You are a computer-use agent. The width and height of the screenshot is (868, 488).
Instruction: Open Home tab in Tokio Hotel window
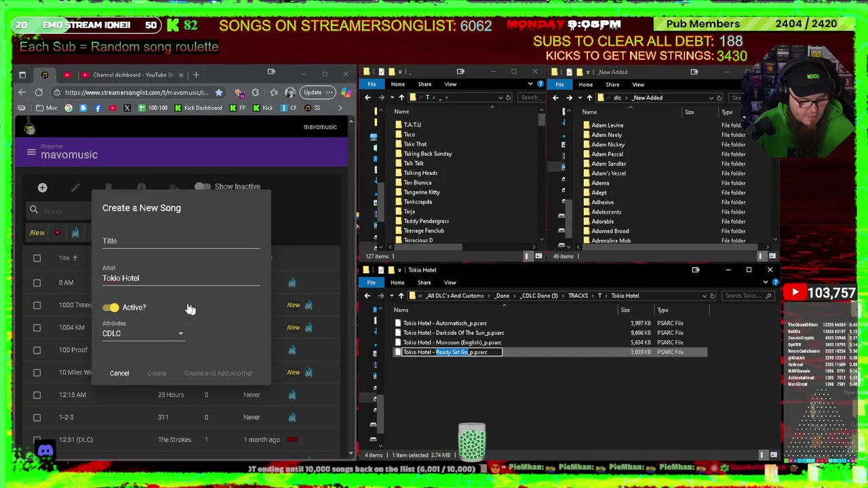[x=397, y=283]
